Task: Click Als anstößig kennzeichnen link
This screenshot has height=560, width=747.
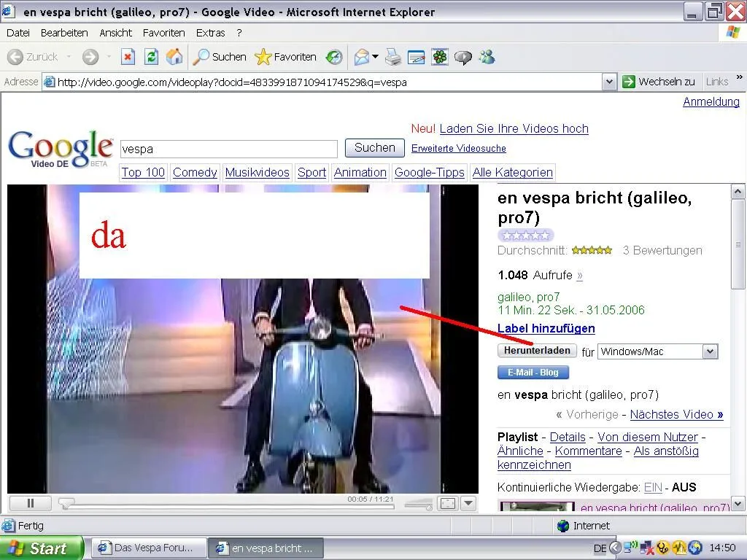Action: 666,451
